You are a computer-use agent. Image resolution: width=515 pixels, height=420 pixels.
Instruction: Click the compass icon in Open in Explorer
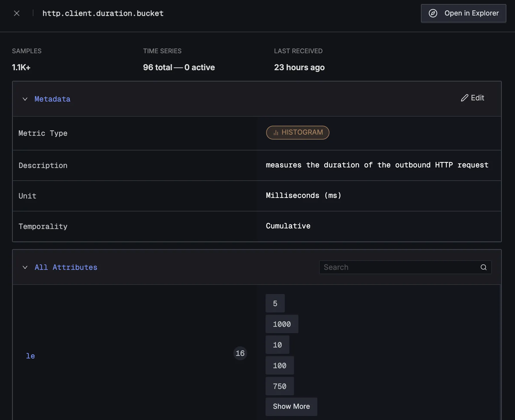(433, 13)
